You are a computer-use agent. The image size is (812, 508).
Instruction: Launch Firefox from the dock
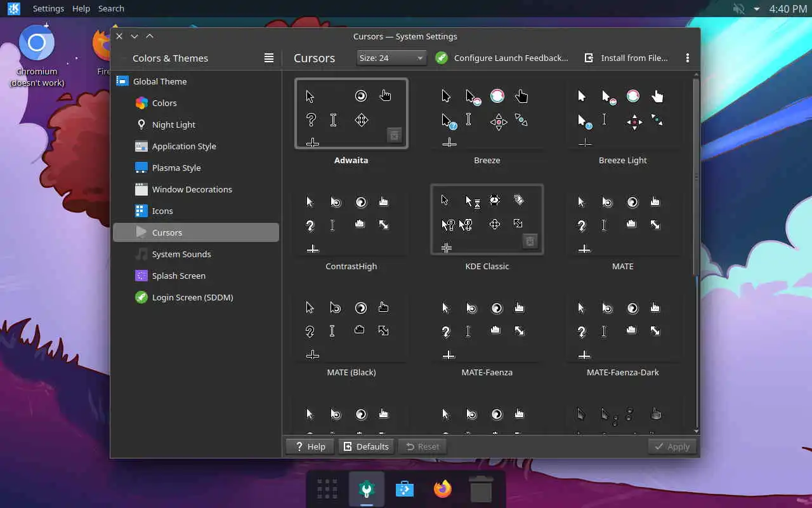[443, 490]
